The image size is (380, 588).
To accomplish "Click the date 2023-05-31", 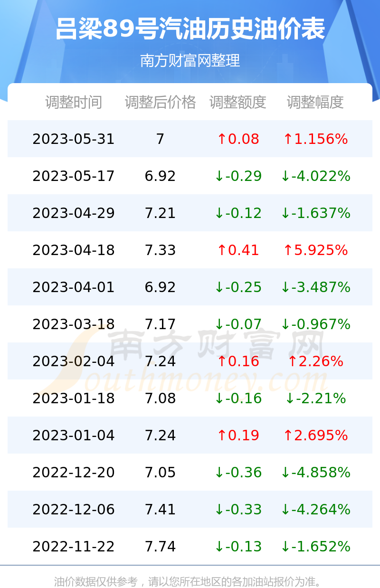I will click(x=74, y=139).
